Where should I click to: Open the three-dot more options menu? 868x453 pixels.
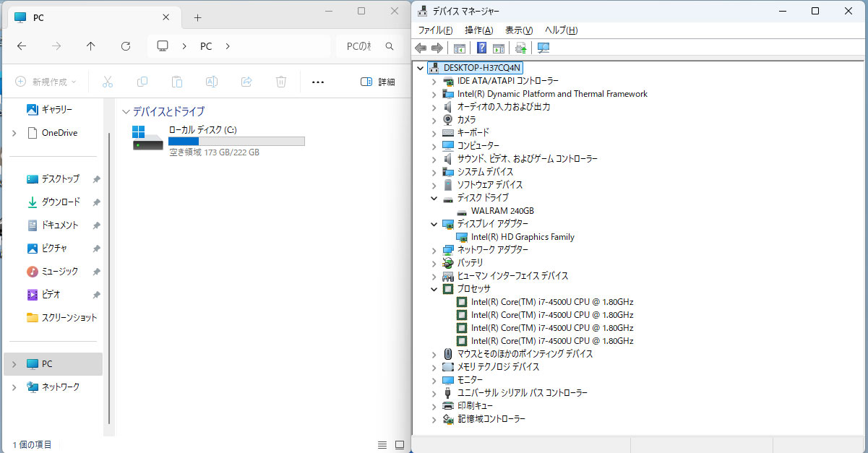click(x=318, y=82)
